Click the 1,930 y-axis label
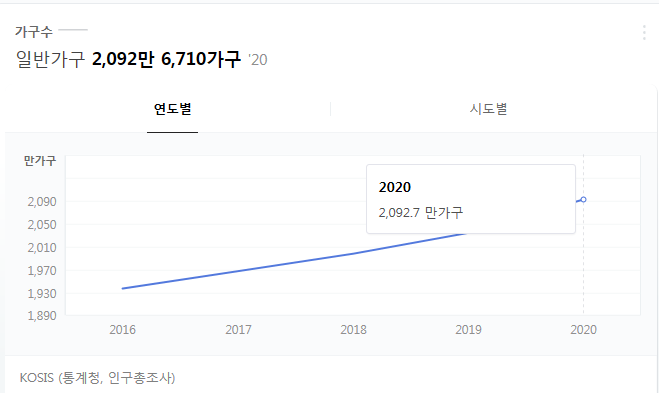 click(x=42, y=293)
